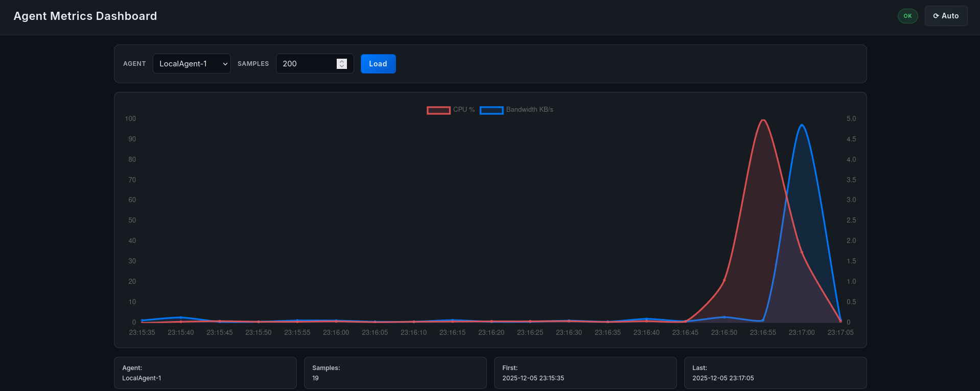The width and height of the screenshot is (980, 391).
Task: Click the red CPU % legend swatch
Action: pos(438,110)
